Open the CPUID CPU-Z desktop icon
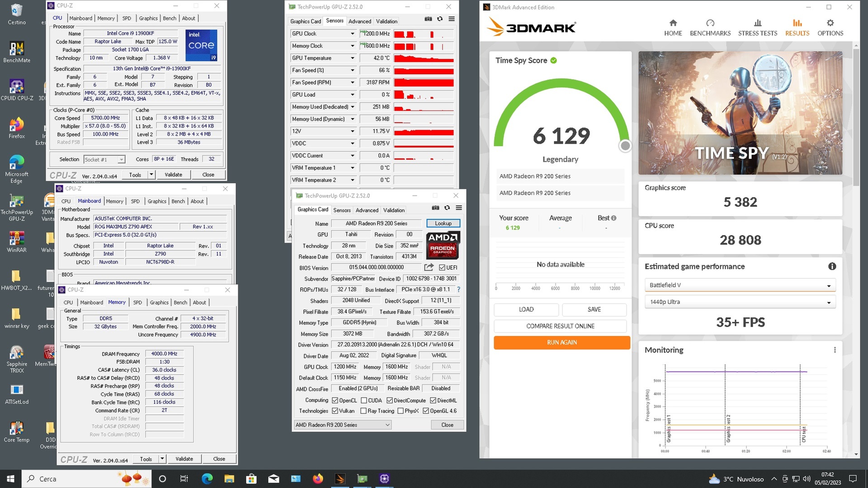This screenshot has height=488, width=868. pyautogui.click(x=17, y=90)
